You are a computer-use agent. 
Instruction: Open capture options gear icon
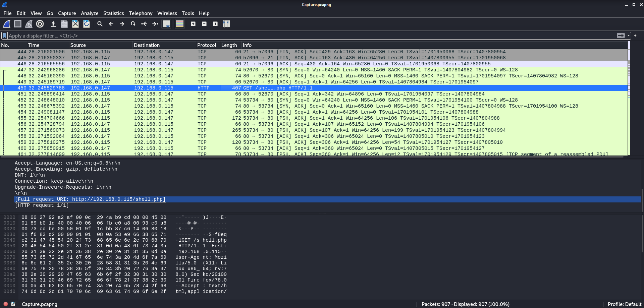click(x=40, y=24)
